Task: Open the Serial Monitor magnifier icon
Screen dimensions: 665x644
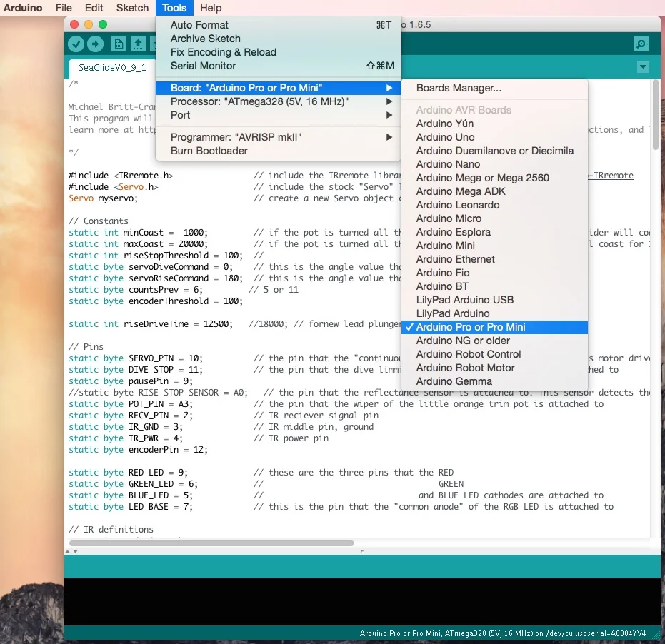Action: click(641, 44)
